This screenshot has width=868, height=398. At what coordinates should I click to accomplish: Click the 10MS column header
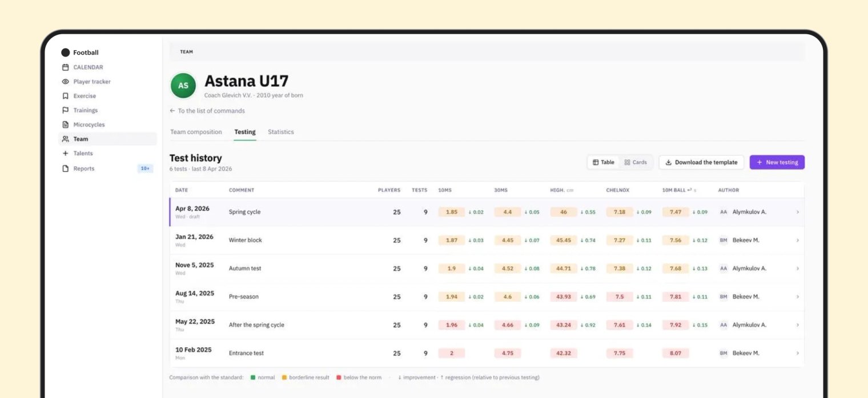coord(445,190)
